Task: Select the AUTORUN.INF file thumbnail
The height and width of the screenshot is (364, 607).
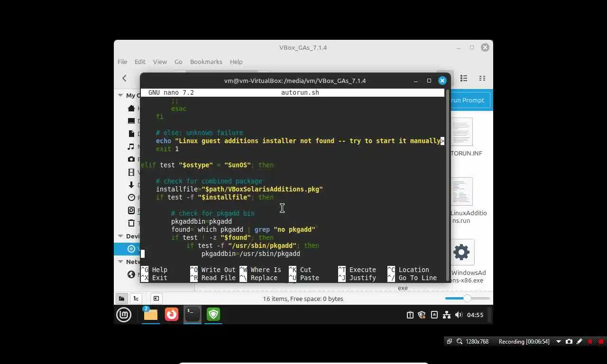Action: (x=461, y=132)
